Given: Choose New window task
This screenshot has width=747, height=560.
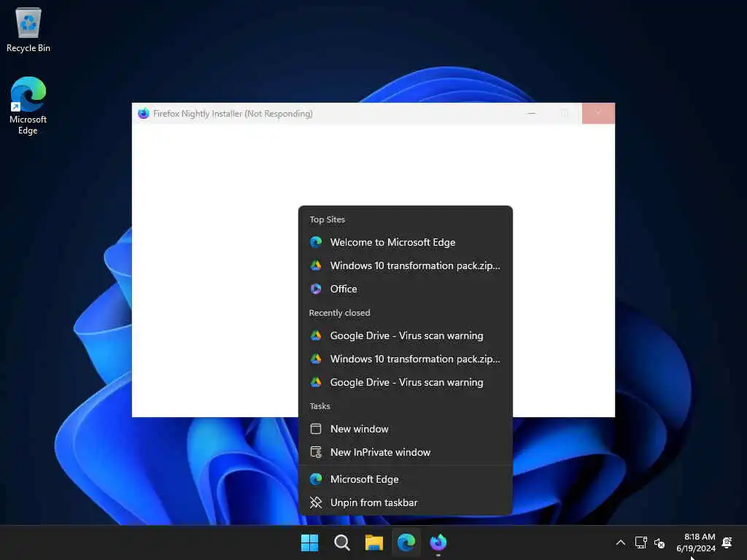Looking at the screenshot, I should coord(406,429).
